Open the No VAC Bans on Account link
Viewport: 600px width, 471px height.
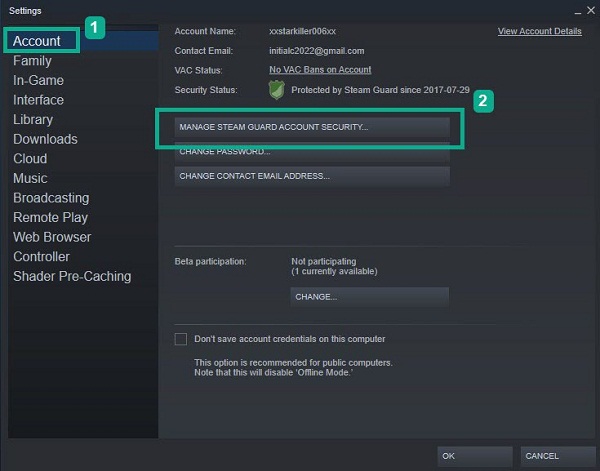point(320,70)
